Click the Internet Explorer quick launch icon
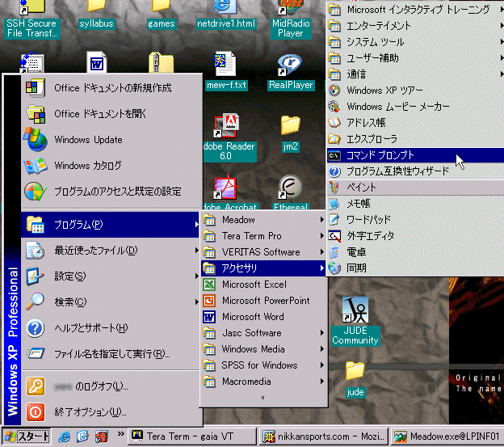The height and width of the screenshot is (447, 504). point(64,436)
